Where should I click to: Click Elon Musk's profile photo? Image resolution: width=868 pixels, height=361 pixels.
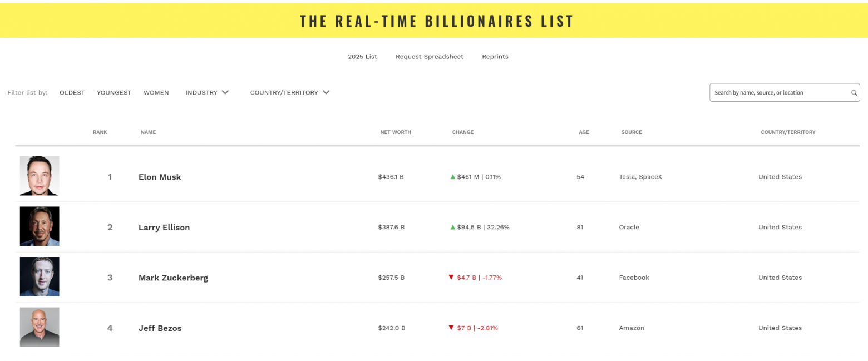(40, 176)
